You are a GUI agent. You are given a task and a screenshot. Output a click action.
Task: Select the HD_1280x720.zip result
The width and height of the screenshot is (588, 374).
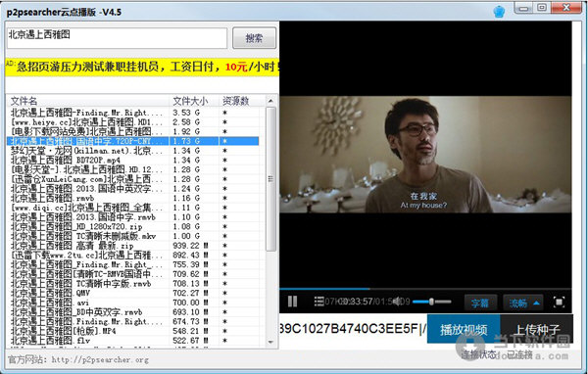tap(132, 226)
